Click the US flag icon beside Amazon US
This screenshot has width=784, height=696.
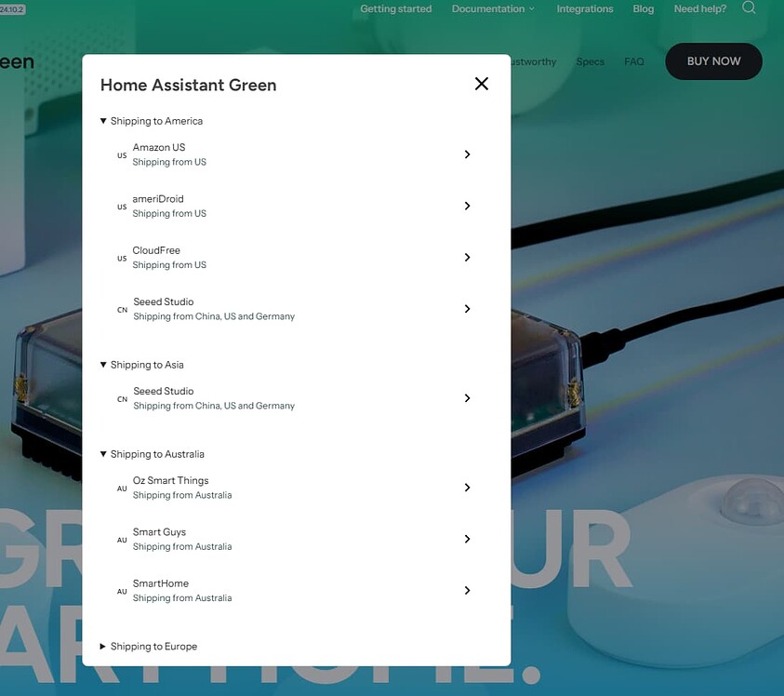click(121, 154)
